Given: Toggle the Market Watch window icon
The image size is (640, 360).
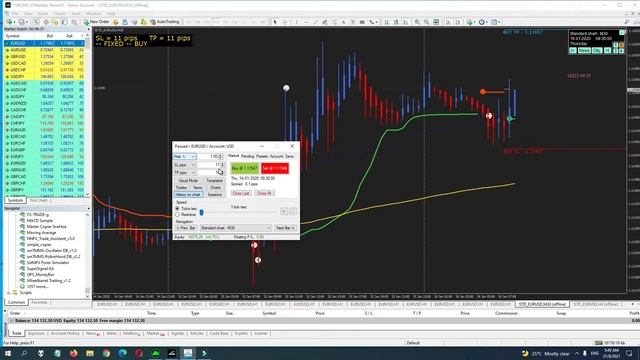Looking at the screenshot, I should tap(37, 22).
